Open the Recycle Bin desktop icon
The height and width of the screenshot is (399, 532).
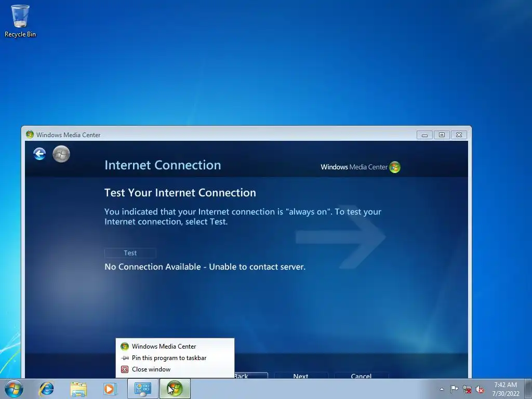(x=20, y=21)
